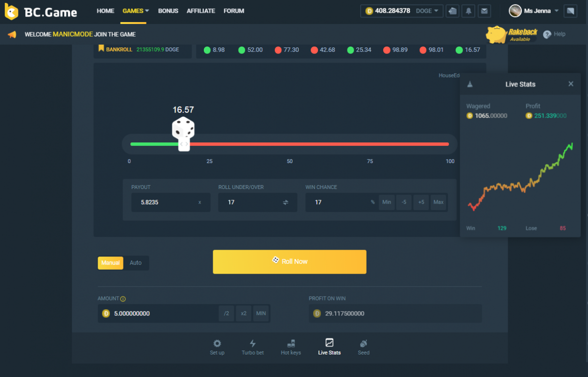Open the Seed acorn icon
The image size is (588, 377).
364,347
